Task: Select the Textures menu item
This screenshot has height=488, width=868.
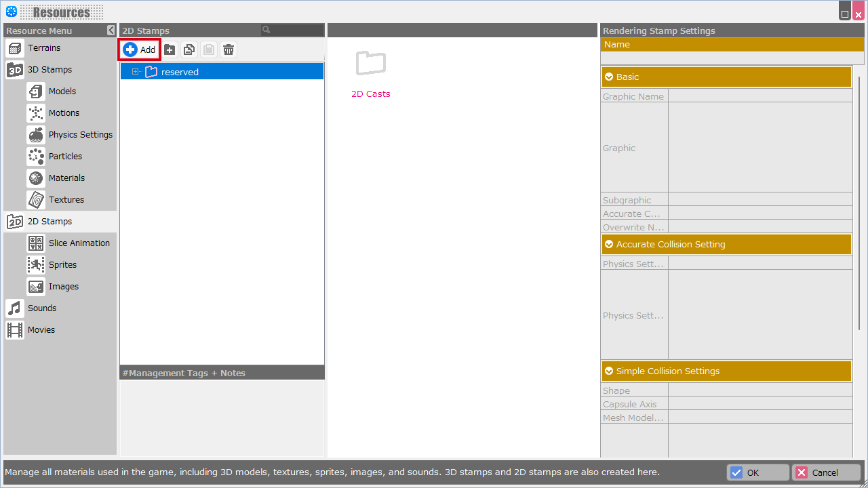Action: coord(66,200)
